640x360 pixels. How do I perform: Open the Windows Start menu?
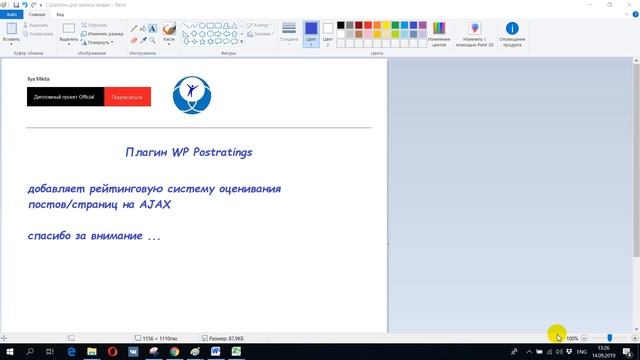[9, 351]
